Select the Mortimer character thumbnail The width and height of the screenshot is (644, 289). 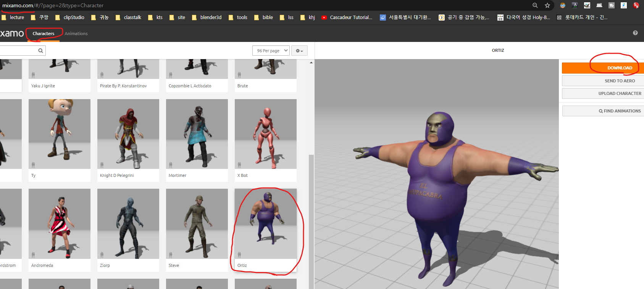pos(197,134)
